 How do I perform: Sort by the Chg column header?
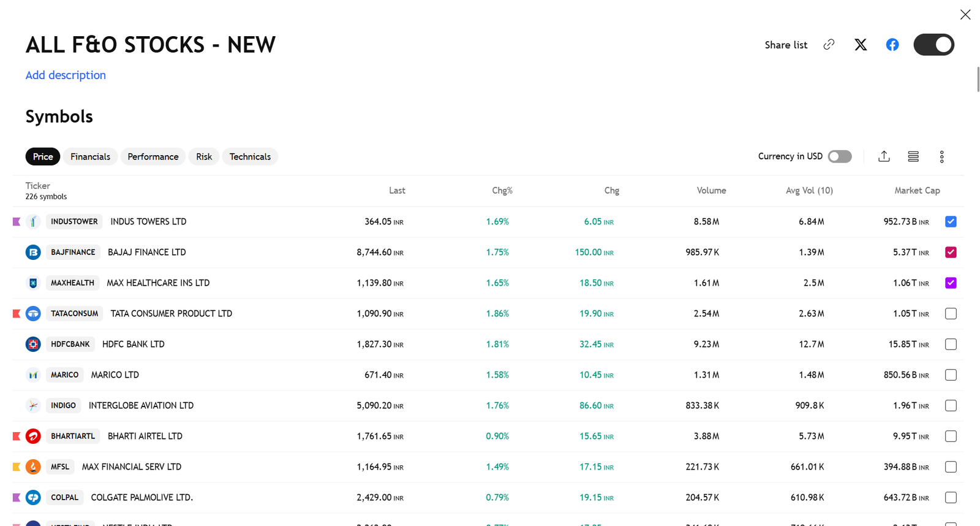612,191
